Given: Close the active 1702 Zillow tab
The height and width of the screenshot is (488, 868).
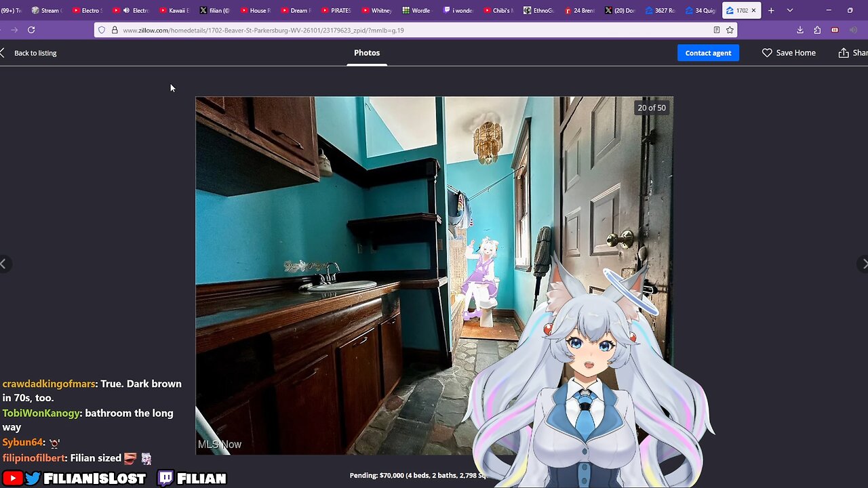Looking at the screenshot, I should pyautogui.click(x=753, y=10).
